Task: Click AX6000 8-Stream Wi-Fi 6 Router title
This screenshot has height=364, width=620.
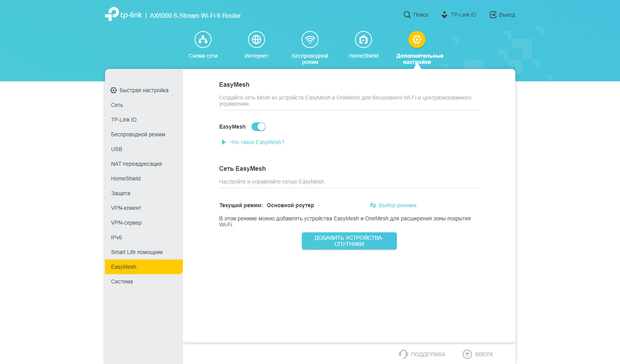Action: (195, 15)
